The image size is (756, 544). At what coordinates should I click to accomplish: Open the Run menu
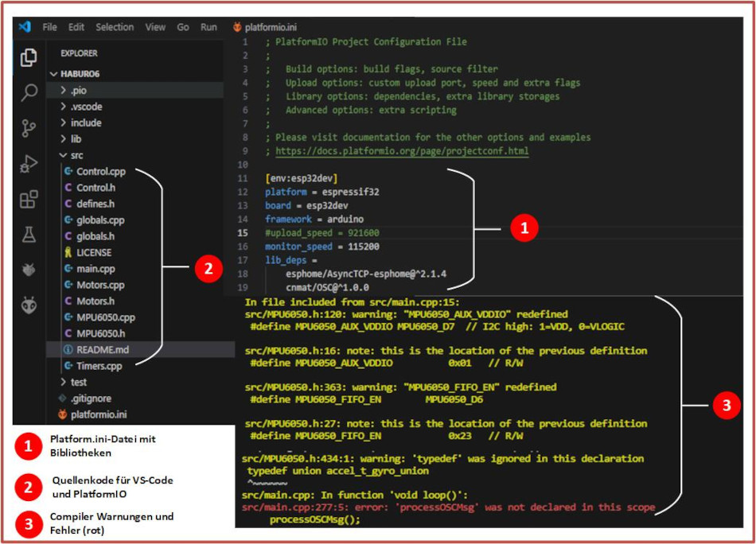pos(208,27)
